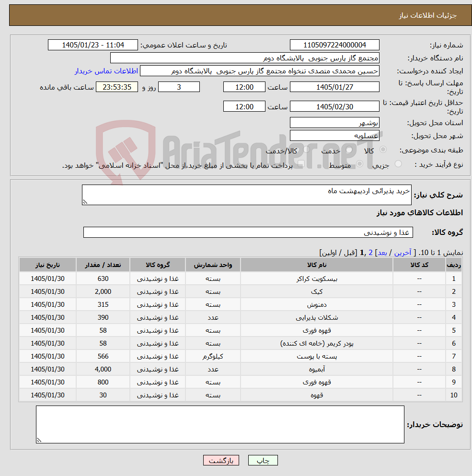Click the general description text area

[x=247, y=195]
